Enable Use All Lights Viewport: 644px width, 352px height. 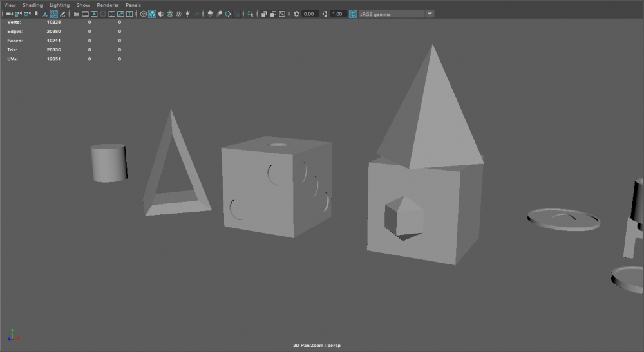tap(188, 14)
